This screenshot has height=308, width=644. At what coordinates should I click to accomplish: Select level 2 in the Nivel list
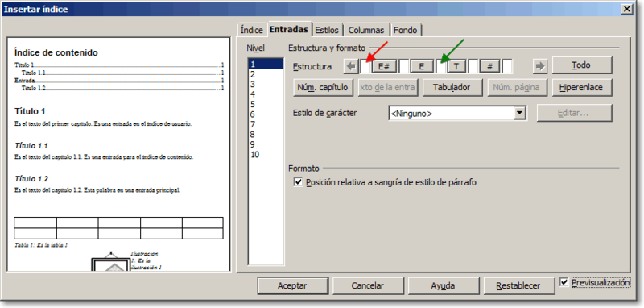pos(266,74)
